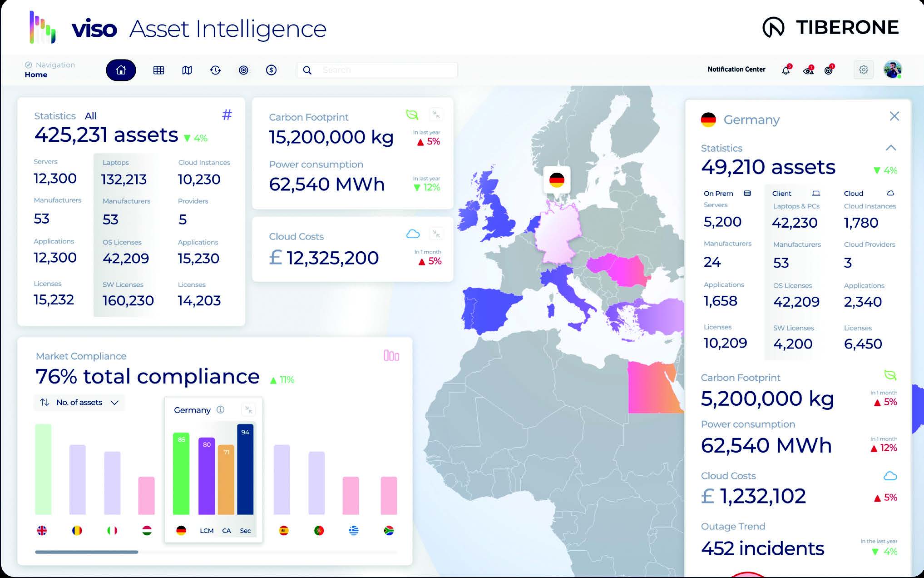The width and height of the screenshot is (924, 578).
Task: Close the Germany details panel
Action: (x=894, y=116)
